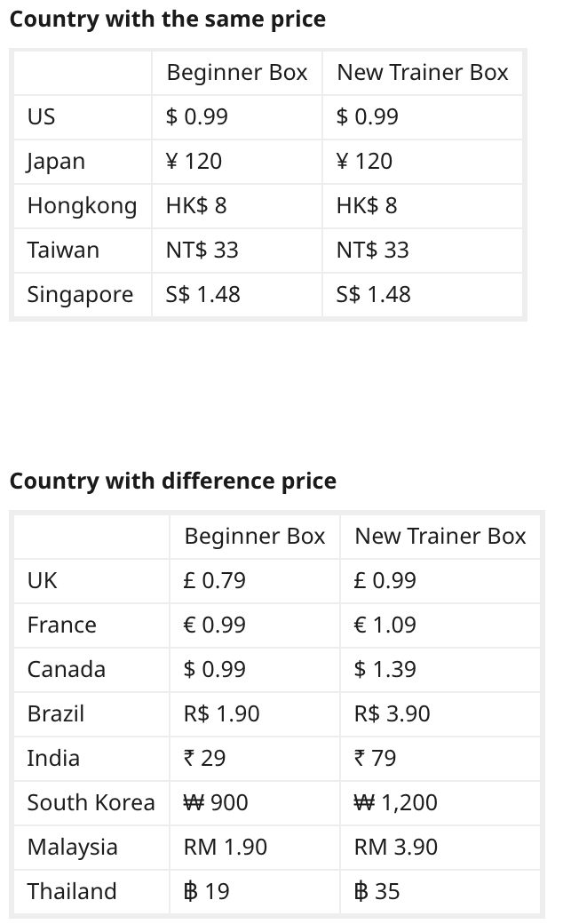Screen dimensions: 563x924
Task: Select the Japan row label cell
Action: 57,162
